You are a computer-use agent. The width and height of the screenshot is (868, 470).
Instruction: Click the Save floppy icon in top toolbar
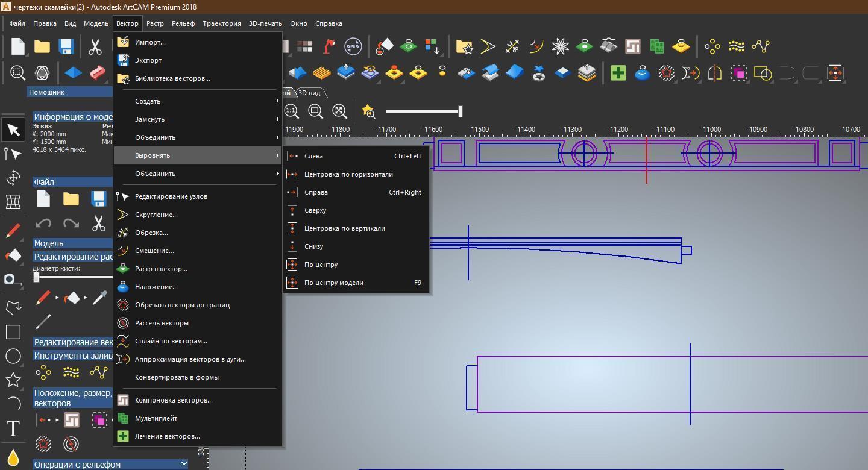click(x=66, y=46)
